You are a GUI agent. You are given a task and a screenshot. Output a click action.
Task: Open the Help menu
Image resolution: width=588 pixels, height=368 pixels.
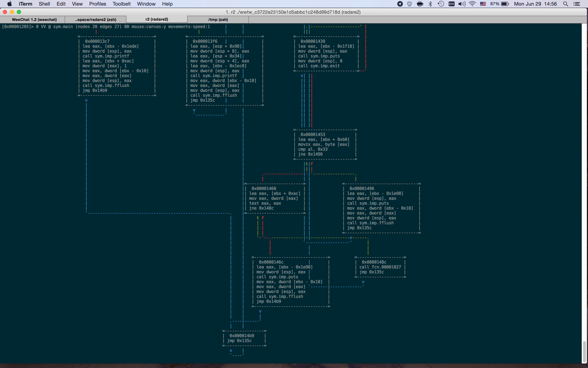167,4
